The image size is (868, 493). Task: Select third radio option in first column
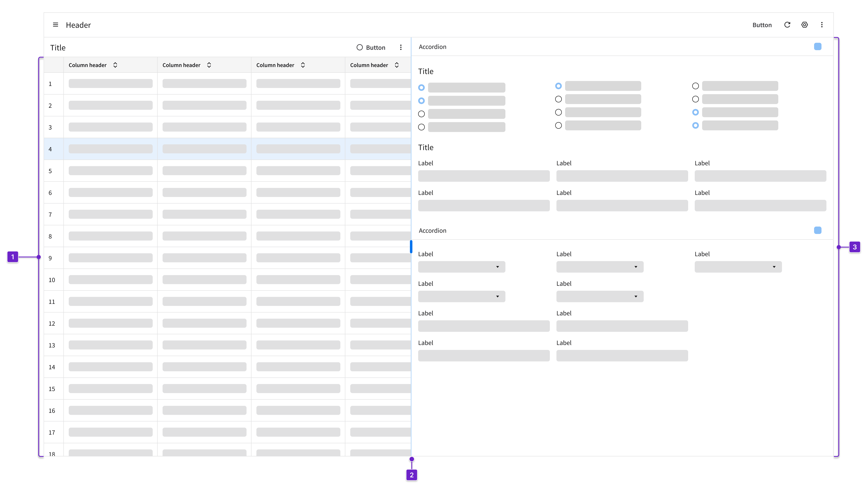(x=421, y=114)
